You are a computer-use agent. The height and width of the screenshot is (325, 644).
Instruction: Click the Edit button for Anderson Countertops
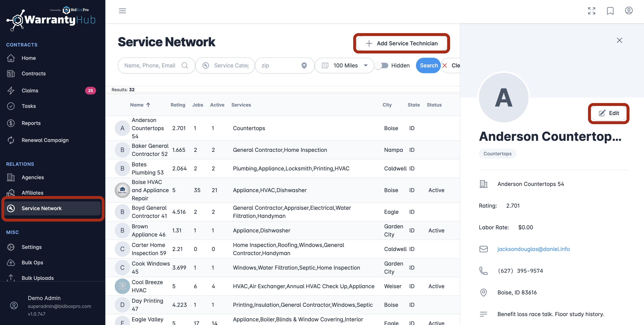pos(609,113)
